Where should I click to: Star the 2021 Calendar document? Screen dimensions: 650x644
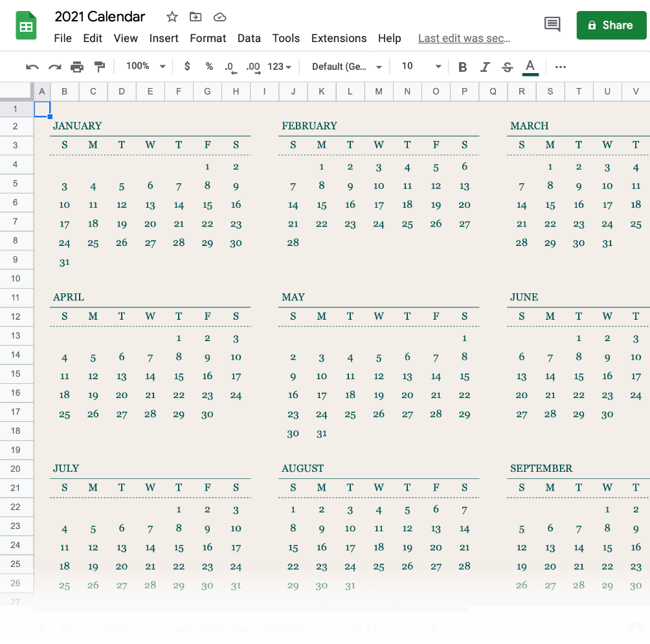click(172, 17)
